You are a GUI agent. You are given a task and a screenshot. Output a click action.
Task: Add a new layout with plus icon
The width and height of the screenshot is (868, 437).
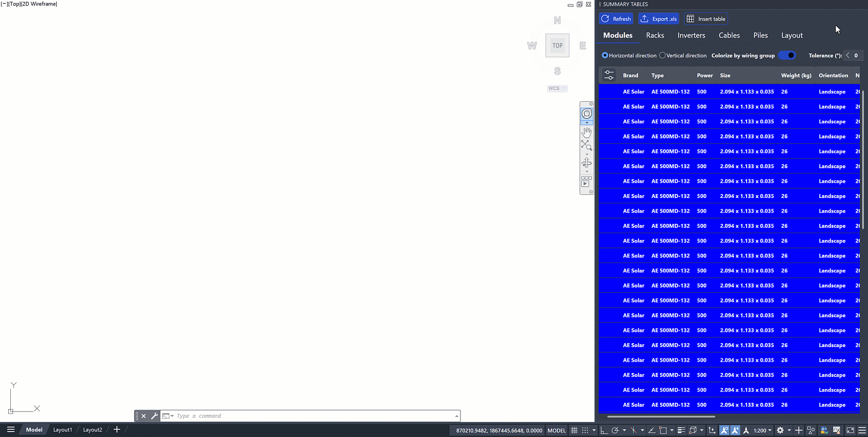point(116,430)
